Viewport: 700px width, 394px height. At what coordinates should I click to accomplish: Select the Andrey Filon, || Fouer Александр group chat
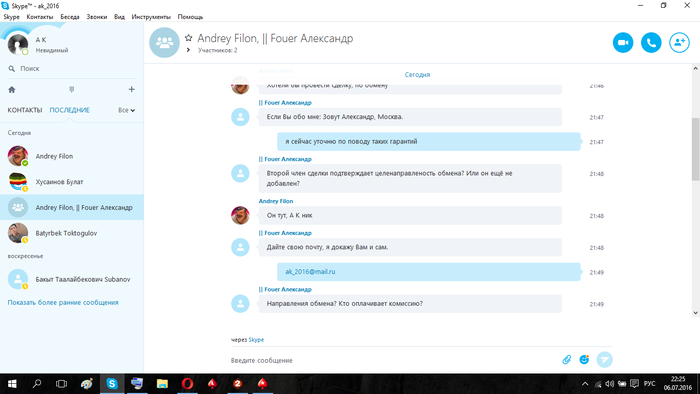click(71, 207)
